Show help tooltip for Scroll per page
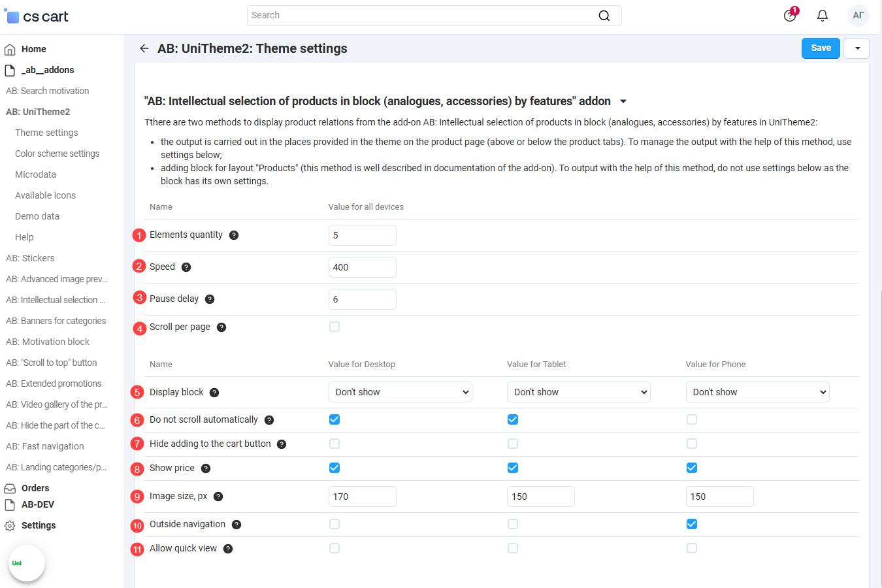 click(x=221, y=327)
